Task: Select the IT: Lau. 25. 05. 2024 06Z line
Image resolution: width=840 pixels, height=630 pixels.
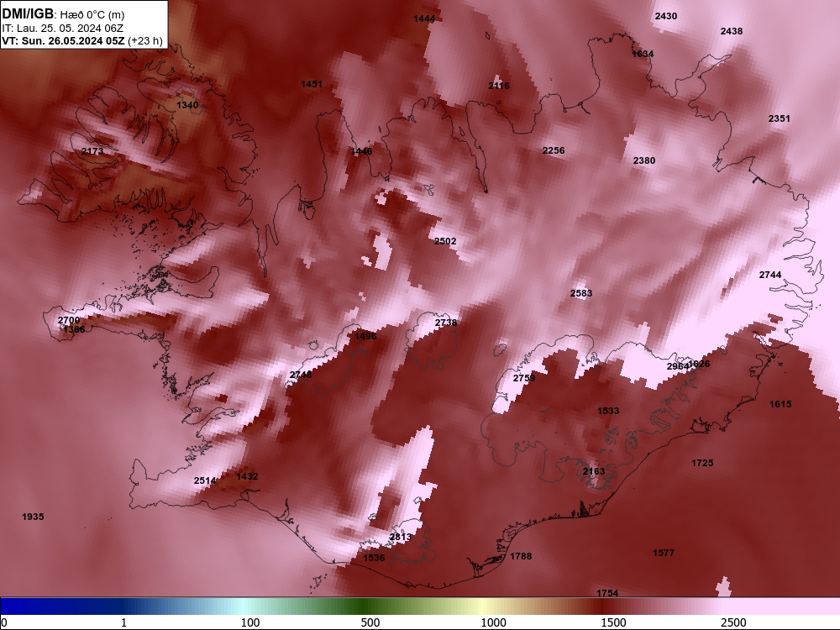Action: click(x=63, y=29)
